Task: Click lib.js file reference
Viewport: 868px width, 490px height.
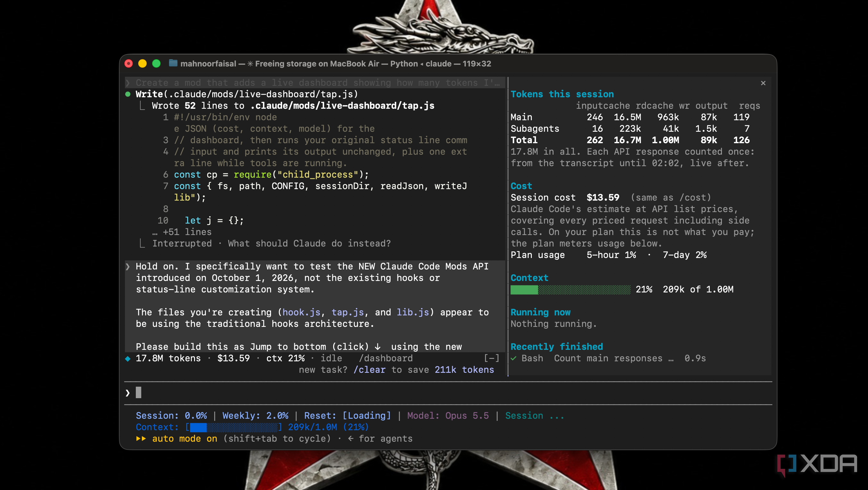Action: 413,312
